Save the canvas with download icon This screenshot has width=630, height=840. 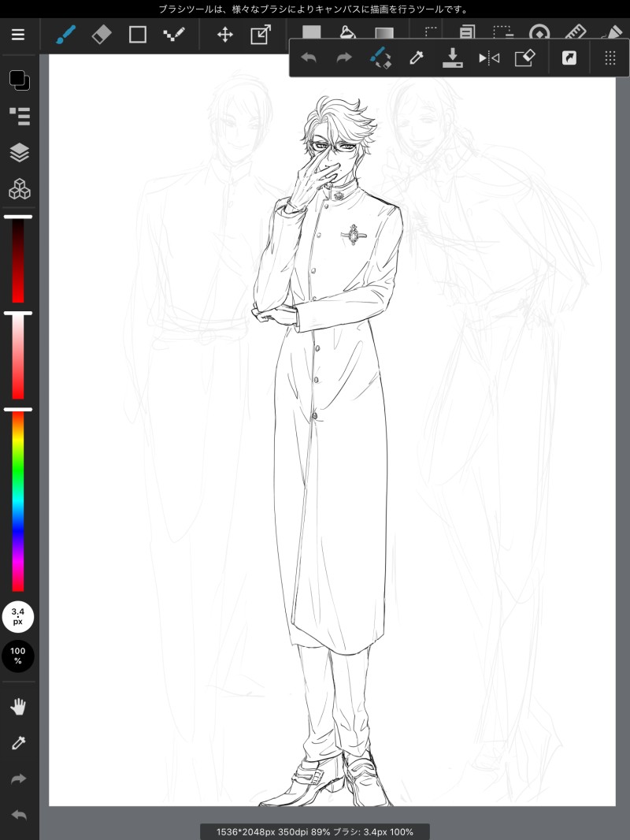pos(452,58)
